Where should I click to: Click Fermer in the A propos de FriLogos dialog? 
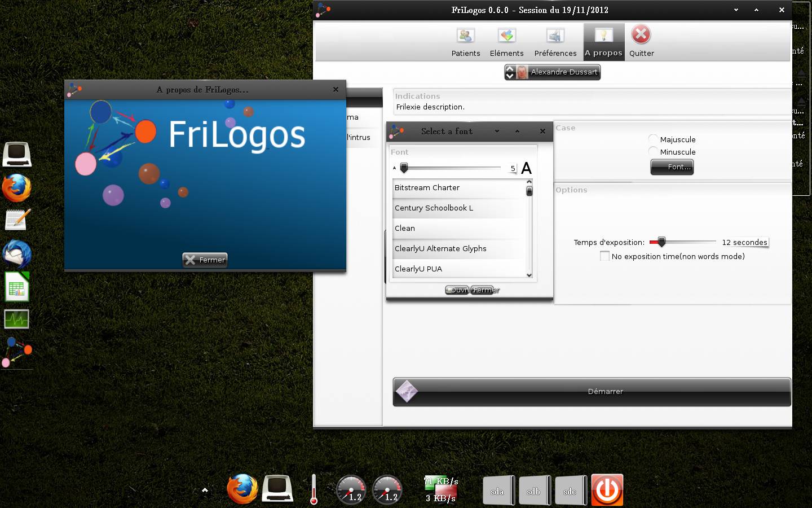(205, 260)
